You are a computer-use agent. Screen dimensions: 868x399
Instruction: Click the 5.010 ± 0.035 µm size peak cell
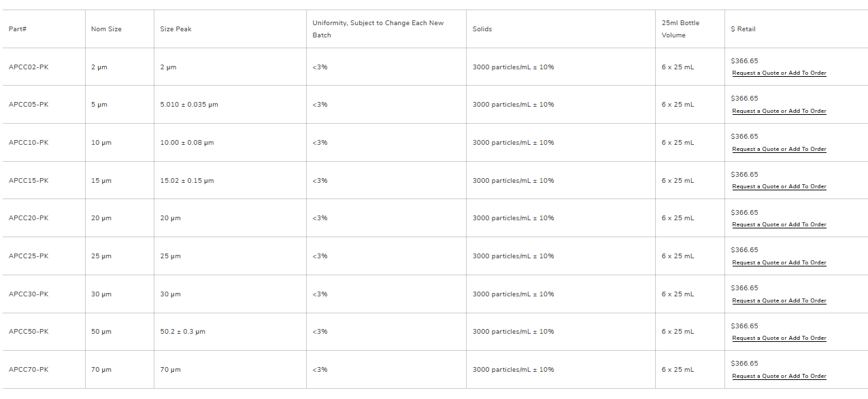click(189, 105)
